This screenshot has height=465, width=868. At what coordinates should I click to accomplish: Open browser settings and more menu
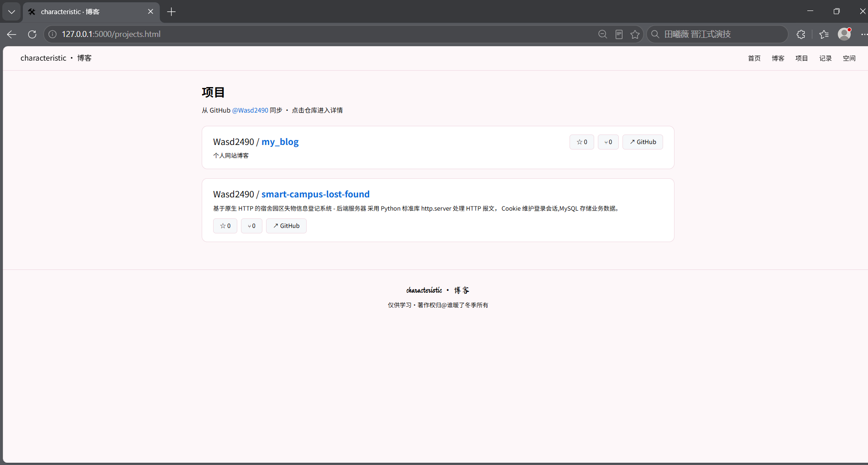864,34
